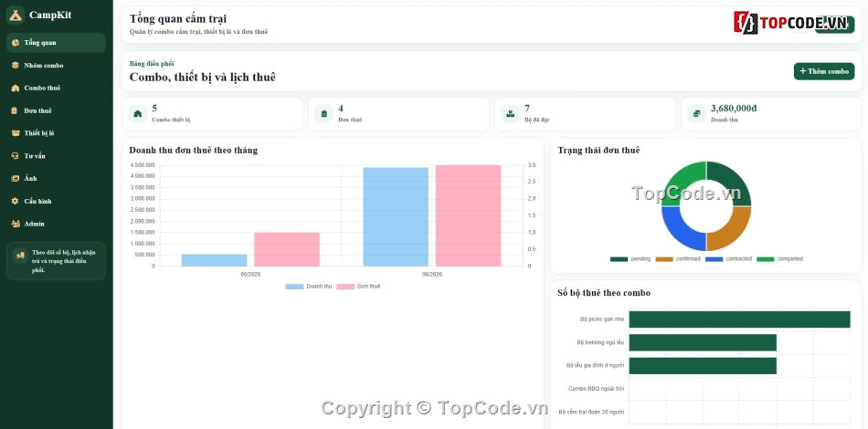Click the sidebar tracking note icon

20,256
